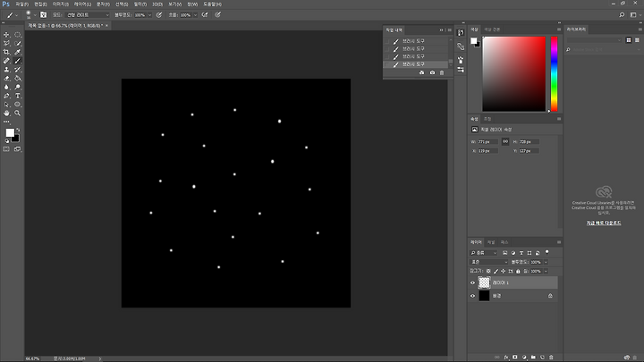This screenshot has width=644, height=362.
Task: Hide Layer 1 visibility eye
Action: [473, 282]
